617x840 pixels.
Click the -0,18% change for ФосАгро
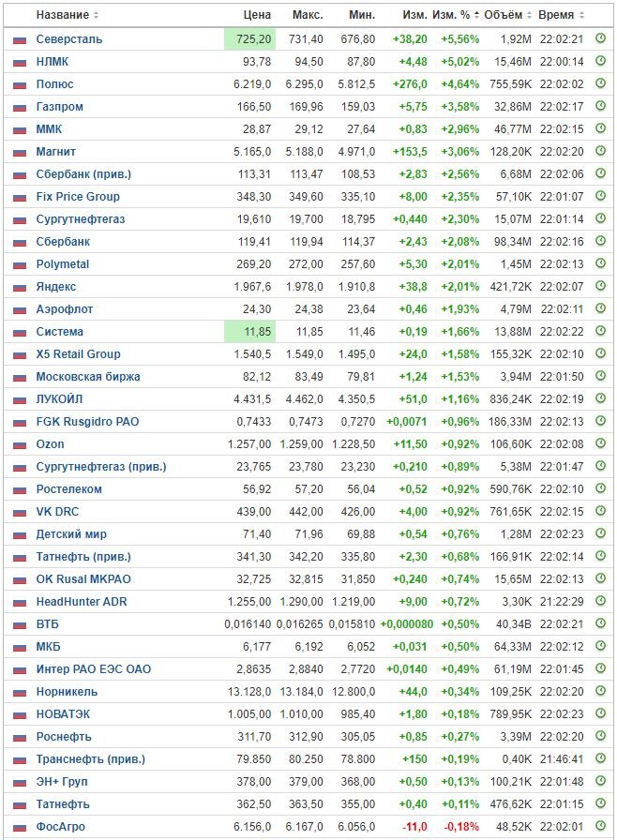click(x=461, y=827)
